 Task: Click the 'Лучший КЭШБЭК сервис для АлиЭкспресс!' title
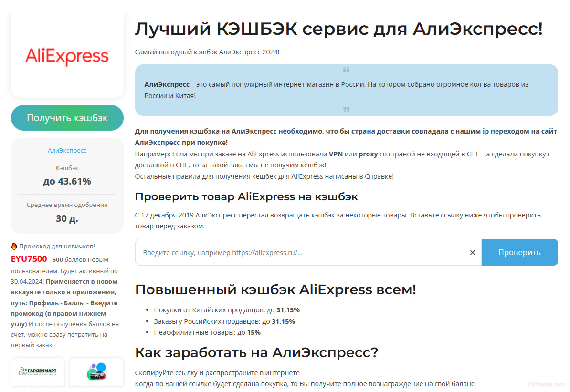pos(338,29)
